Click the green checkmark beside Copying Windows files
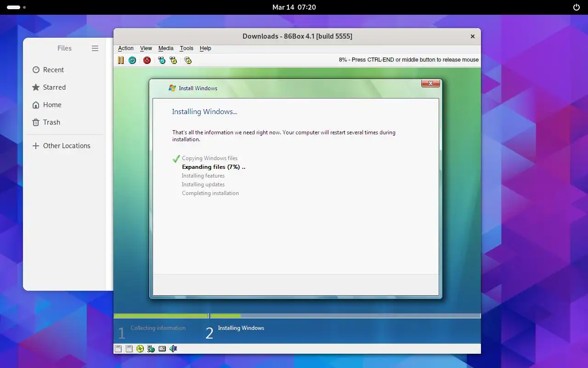Screen dimensions: 588x368 coord(176,159)
